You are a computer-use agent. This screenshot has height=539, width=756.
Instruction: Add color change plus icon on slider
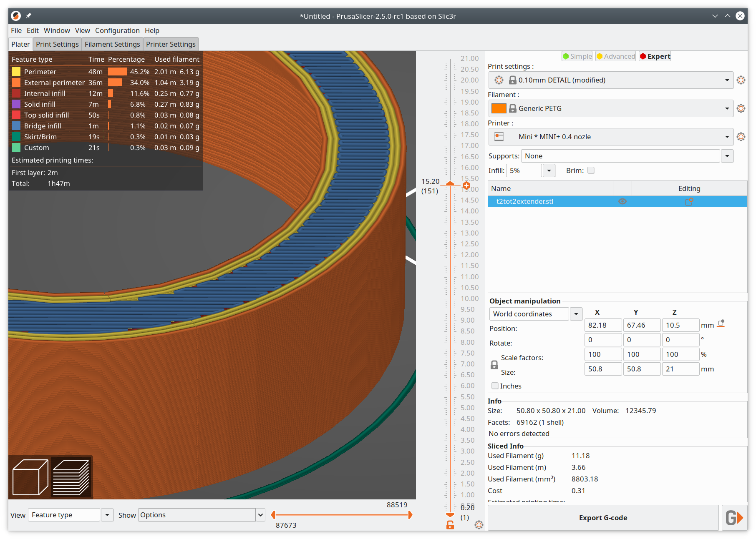[466, 186]
